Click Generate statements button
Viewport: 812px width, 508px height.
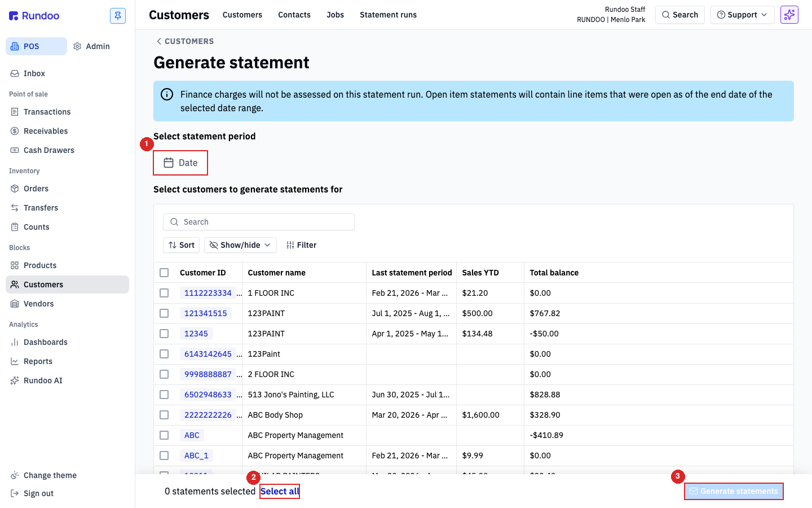pyautogui.click(x=734, y=491)
